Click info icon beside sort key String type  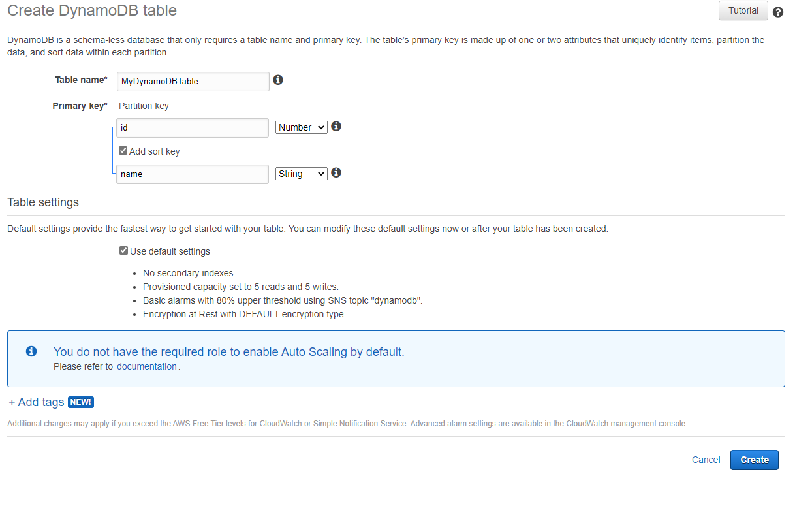(336, 172)
